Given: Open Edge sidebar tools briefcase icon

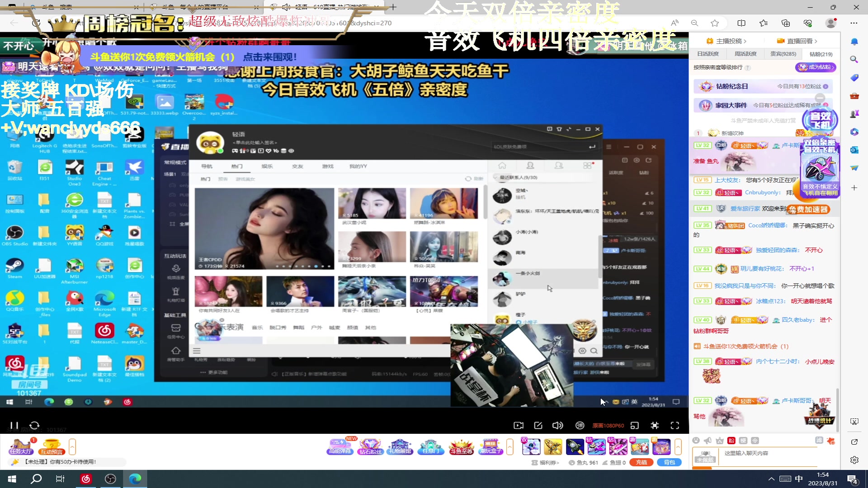Looking at the screenshot, I should click(854, 96).
